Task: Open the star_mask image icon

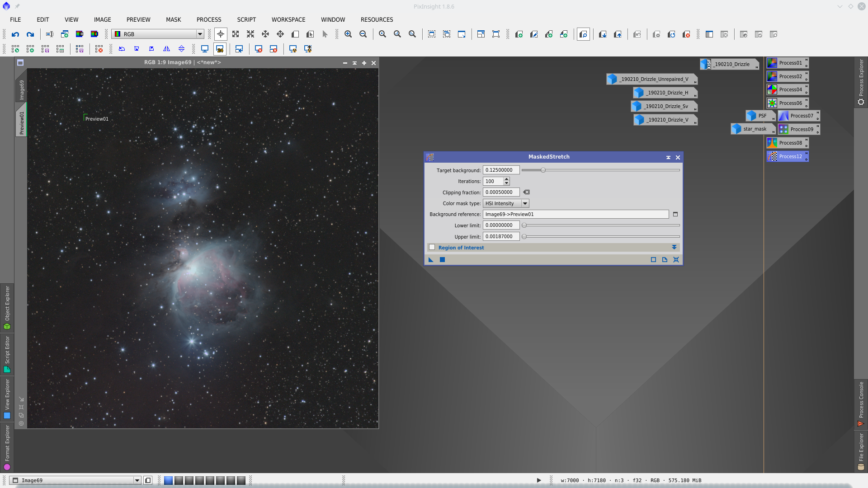Action: pos(752,129)
